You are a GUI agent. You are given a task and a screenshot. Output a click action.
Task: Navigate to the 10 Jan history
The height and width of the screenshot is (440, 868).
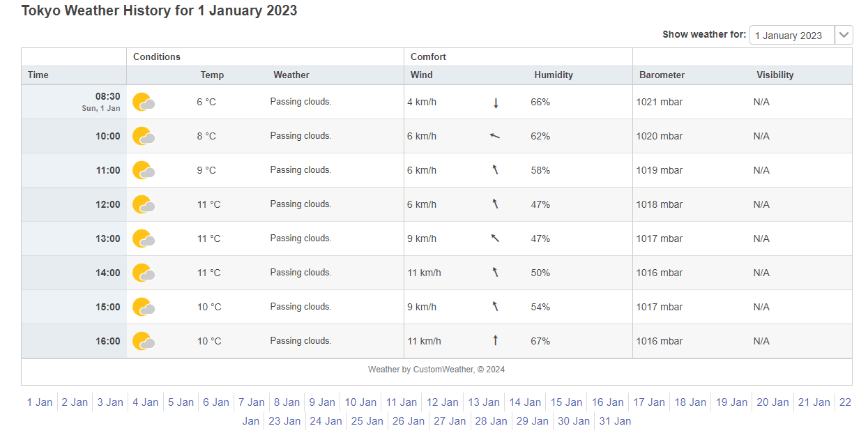click(x=360, y=402)
